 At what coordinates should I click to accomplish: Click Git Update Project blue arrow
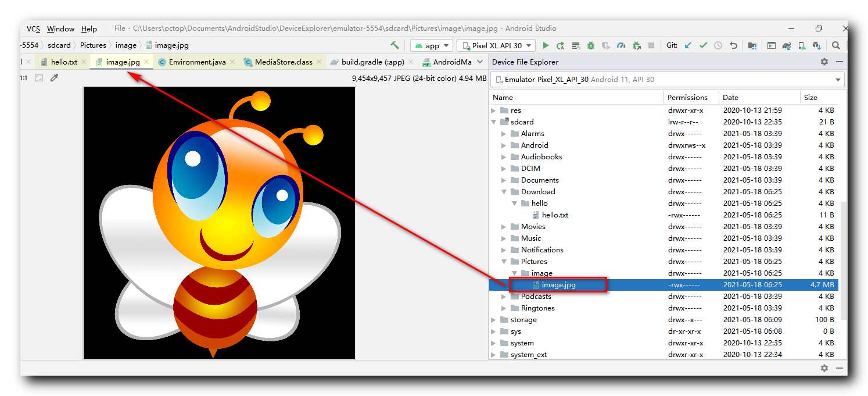tap(688, 45)
